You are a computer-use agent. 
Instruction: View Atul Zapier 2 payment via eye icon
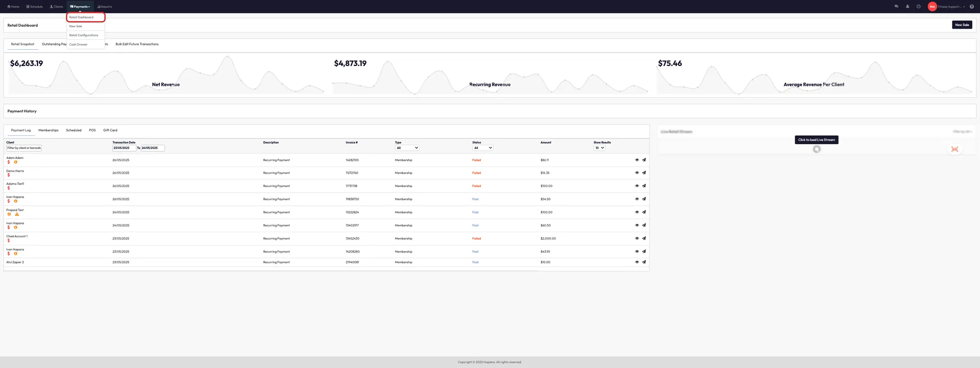(x=636, y=262)
